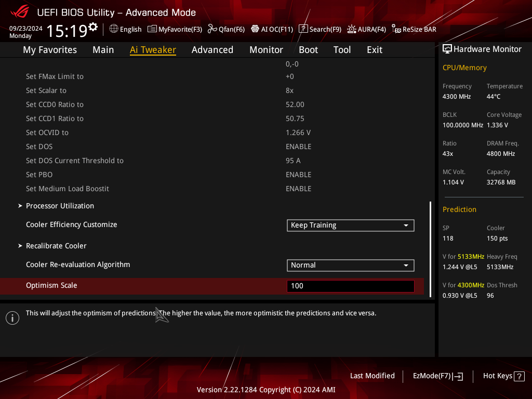532x399 pixels.
Task: Open the Main tab
Action: coord(103,50)
